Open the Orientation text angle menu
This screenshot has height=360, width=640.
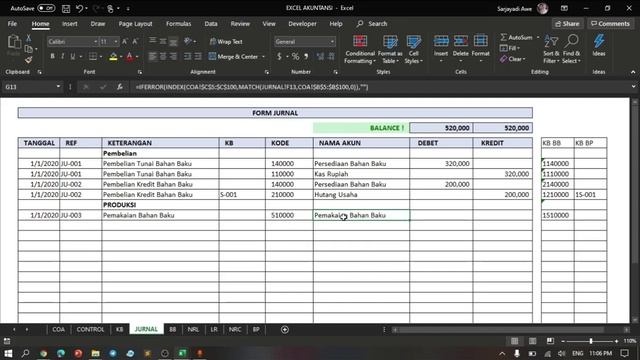pos(189,41)
